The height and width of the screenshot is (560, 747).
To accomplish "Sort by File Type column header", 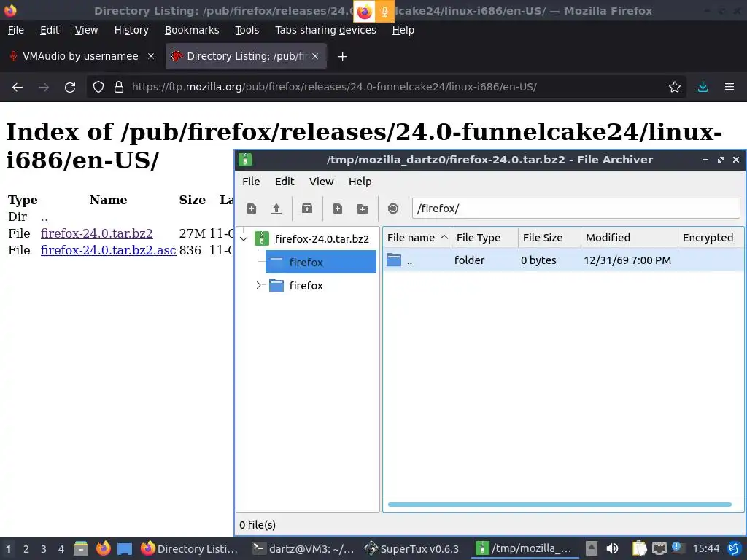I will click(x=485, y=238).
